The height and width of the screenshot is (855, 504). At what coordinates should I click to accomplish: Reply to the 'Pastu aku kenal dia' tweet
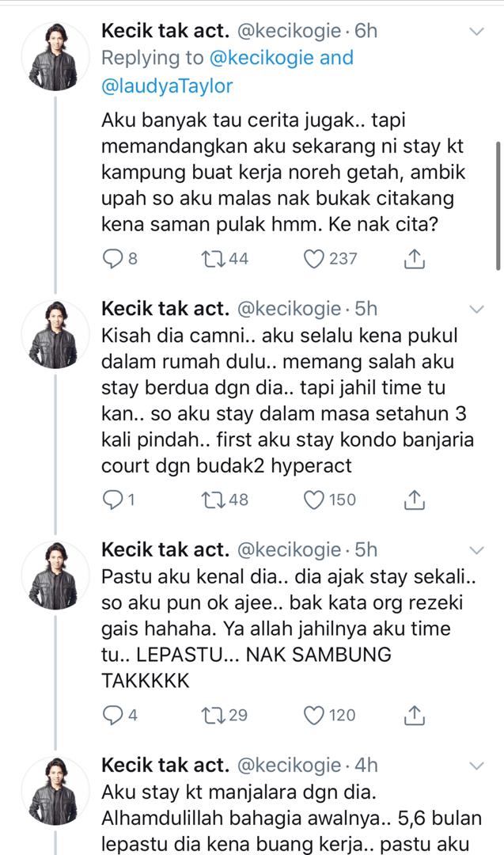tap(112, 715)
